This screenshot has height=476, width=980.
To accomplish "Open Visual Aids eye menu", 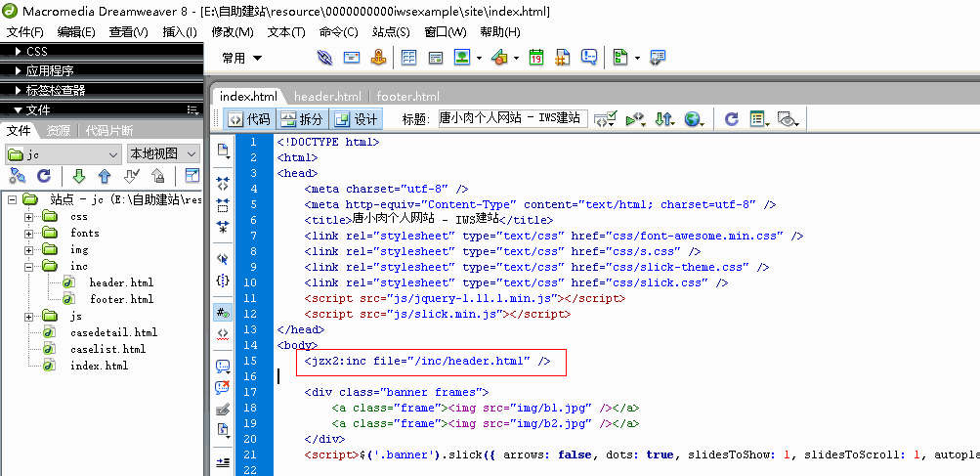I will 788,119.
